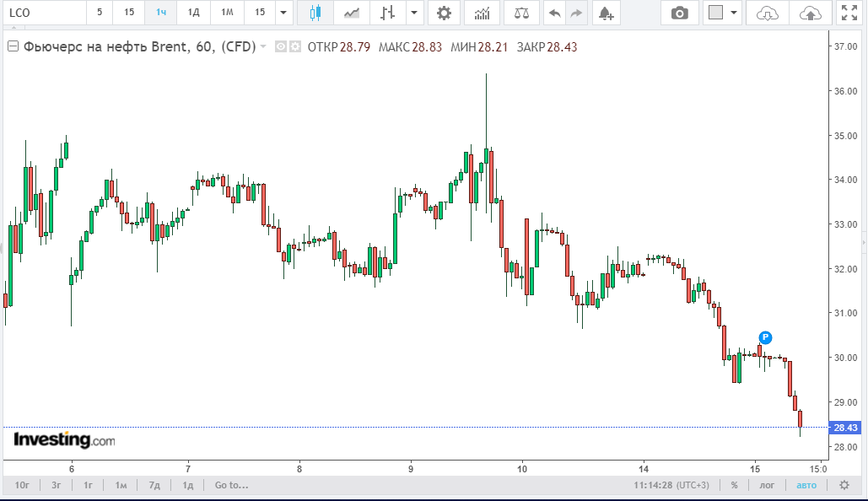The image size is (868, 501).
Task: Select the Candles chart style icon
Action: (x=315, y=13)
